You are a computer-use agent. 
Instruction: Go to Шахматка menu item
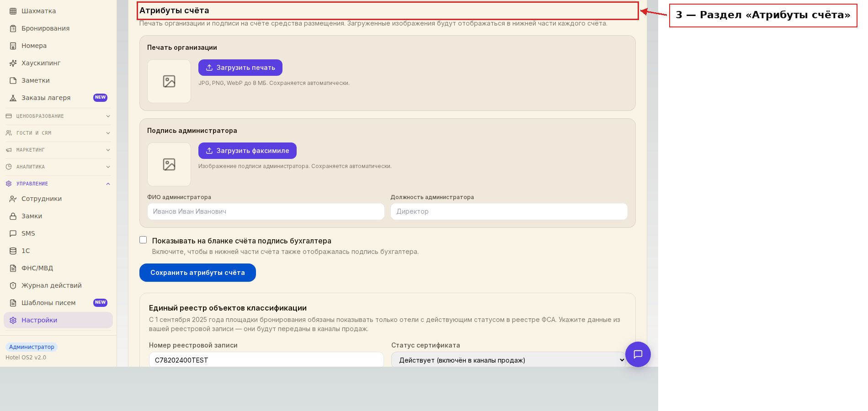tap(58, 11)
